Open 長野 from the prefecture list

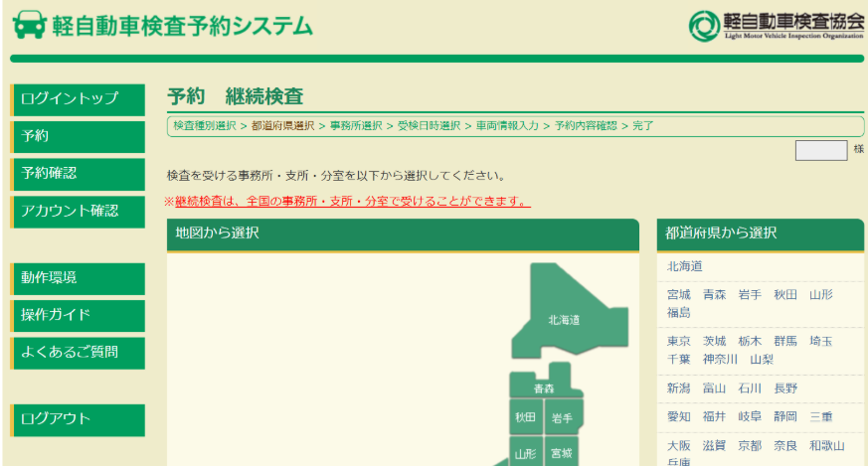click(785, 388)
